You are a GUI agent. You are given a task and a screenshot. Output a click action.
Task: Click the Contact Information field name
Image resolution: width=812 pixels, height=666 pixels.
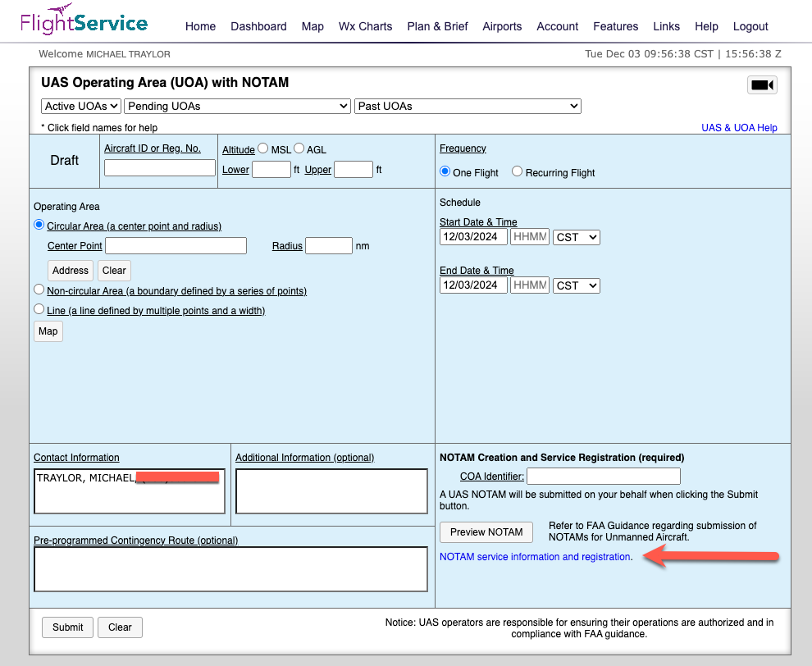point(76,458)
